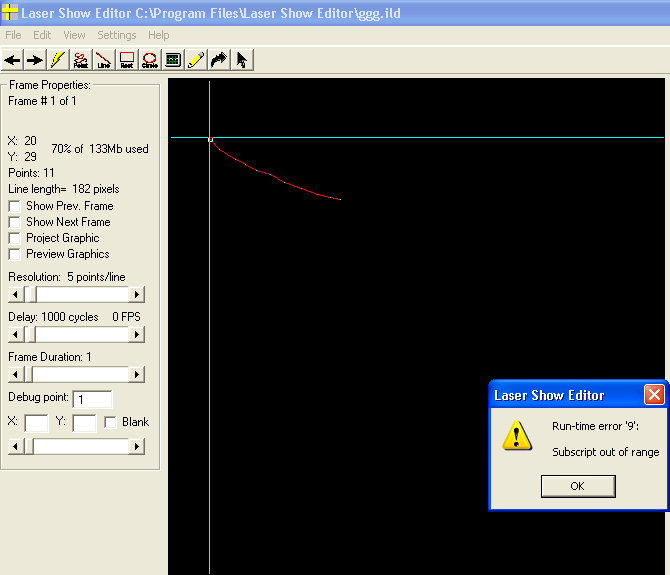Select the Circle drawing tool
The width and height of the screenshot is (670, 575).
tap(150, 60)
